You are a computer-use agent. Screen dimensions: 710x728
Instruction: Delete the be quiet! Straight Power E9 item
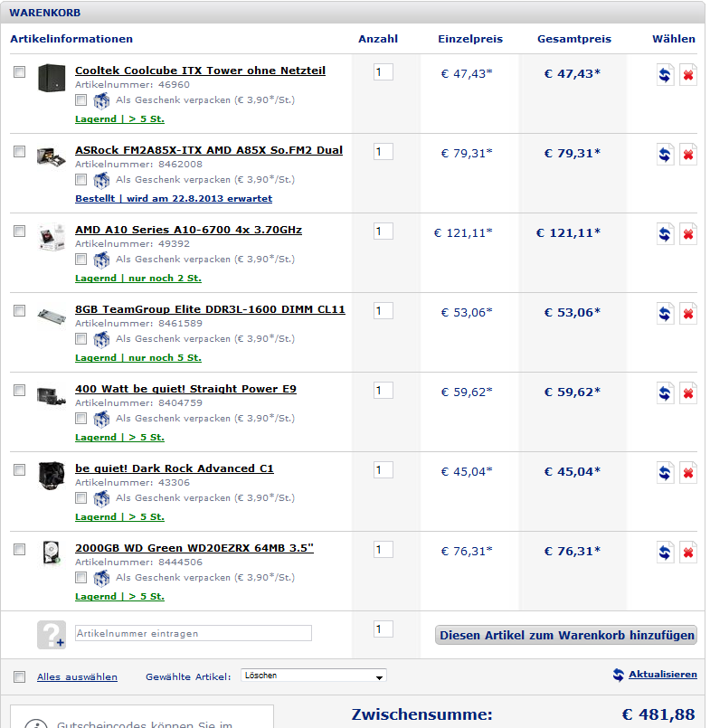click(x=687, y=393)
